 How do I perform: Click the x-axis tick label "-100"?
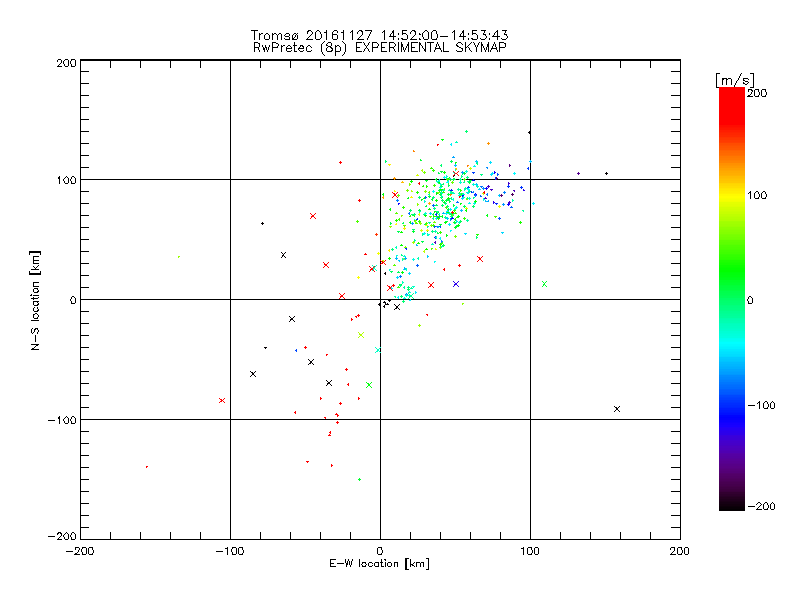(x=230, y=552)
